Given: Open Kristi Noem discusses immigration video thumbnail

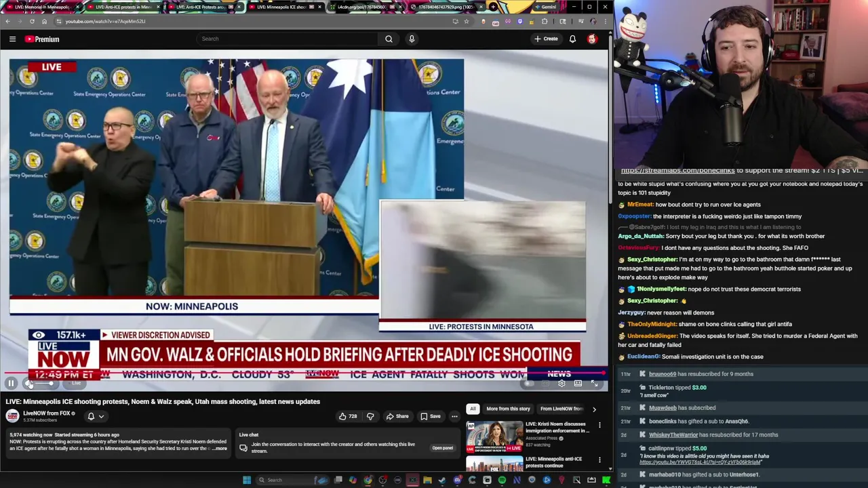Looking at the screenshot, I should pos(494,436).
